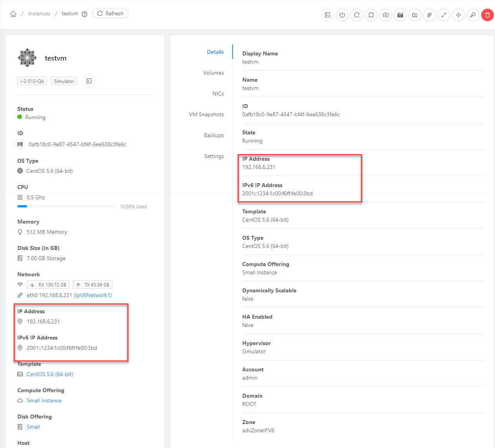495x448 pixels.
Task: Open the console icon next to the Simulator tag
Action: coord(89,81)
